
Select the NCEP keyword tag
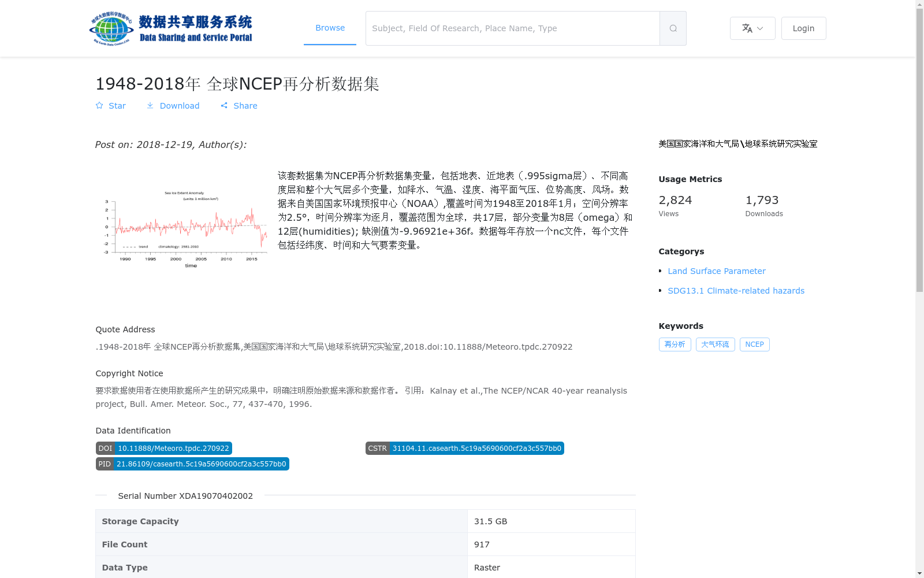754,344
